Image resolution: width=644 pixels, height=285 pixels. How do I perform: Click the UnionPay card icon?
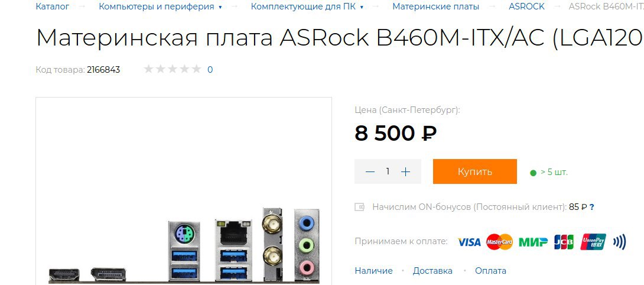click(593, 242)
